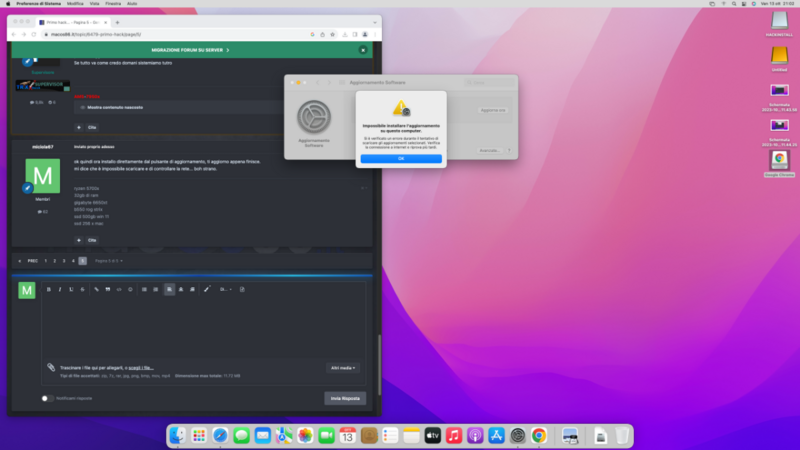Click Cita on the supervisor's post

pyautogui.click(x=92, y=128)
